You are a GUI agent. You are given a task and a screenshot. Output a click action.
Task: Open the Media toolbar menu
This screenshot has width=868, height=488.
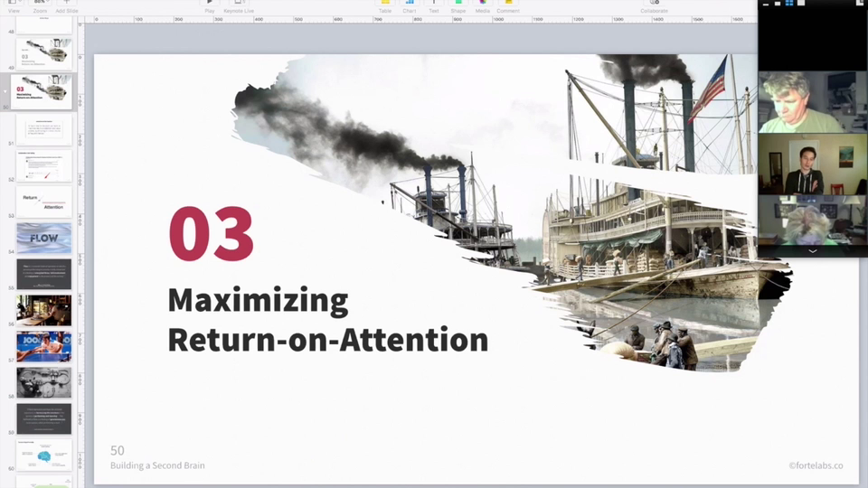tap(482, 5)
